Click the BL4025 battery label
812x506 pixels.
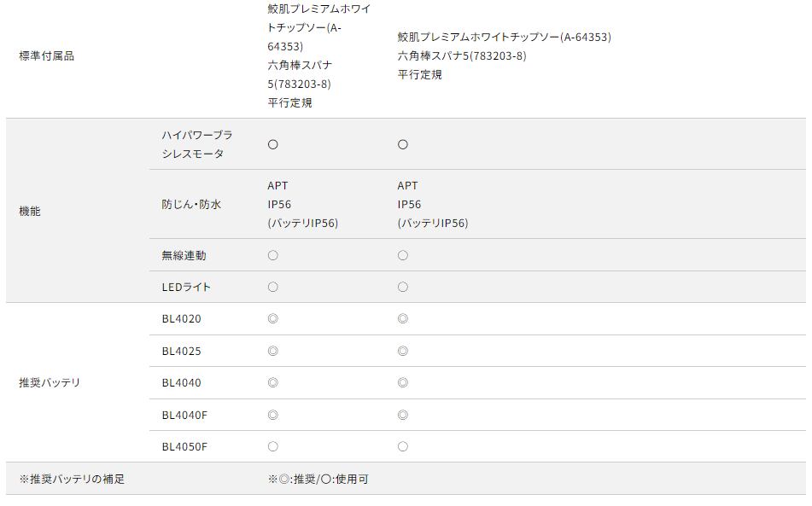pyautogui.click(x=181, y=351)
